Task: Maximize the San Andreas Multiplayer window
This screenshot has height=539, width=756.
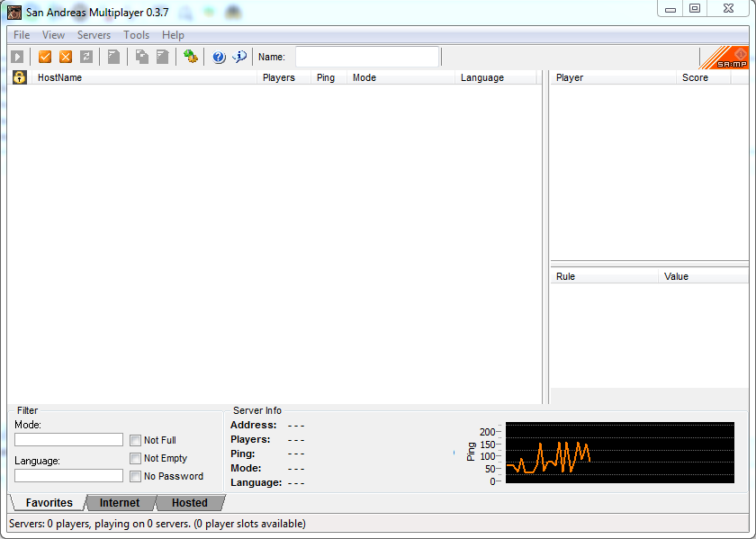Action: [695, 8]
